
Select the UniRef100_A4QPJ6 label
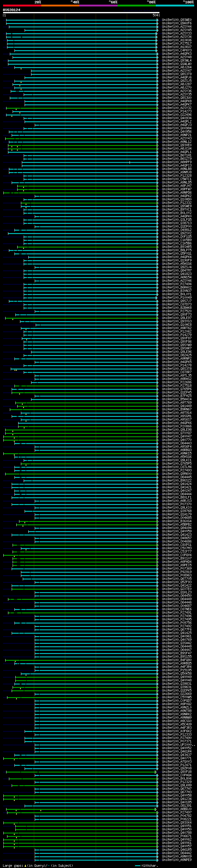(x=177, y=78)
